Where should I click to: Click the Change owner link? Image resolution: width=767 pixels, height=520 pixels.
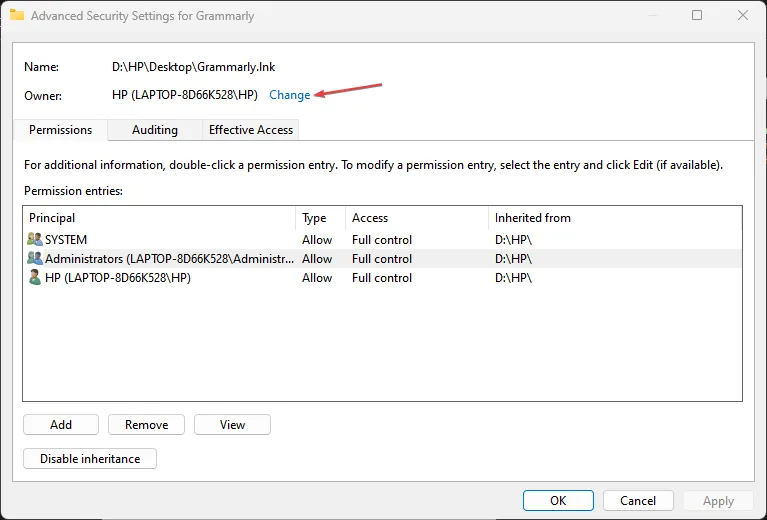coord(290,95)
